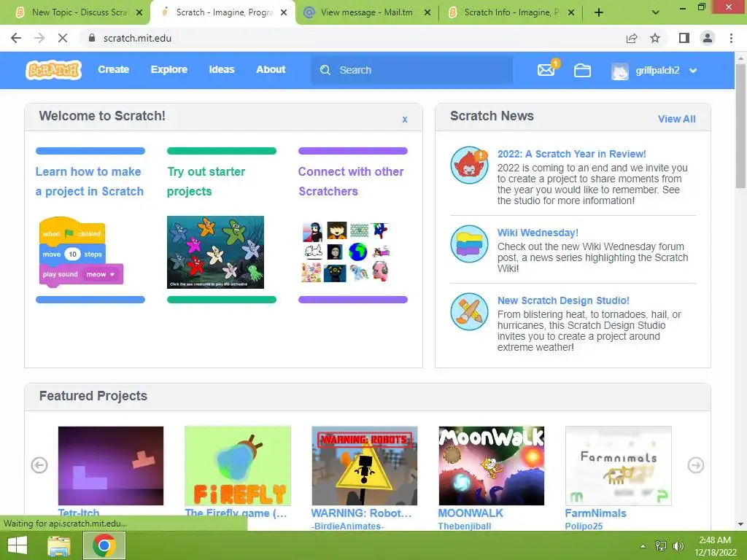
Task: Click the site lock icon
Action: click(92, 38)
